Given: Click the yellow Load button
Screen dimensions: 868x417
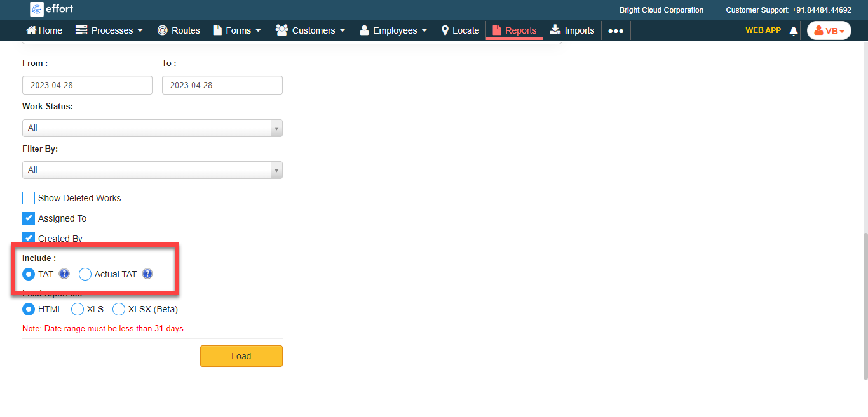Looking at the screenshot, I should click(x=241, y=356).
